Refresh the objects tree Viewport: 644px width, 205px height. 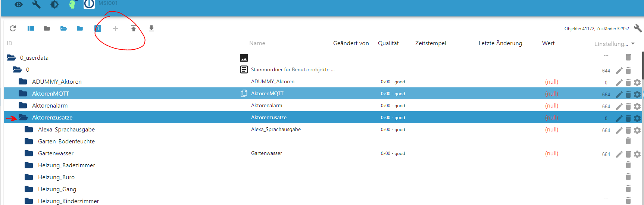tap(13, 28)
